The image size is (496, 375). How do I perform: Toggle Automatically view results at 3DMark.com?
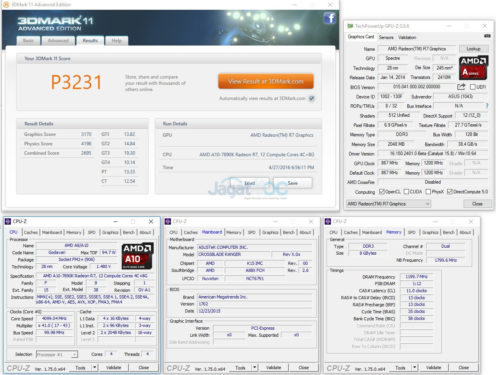point(312,98)
